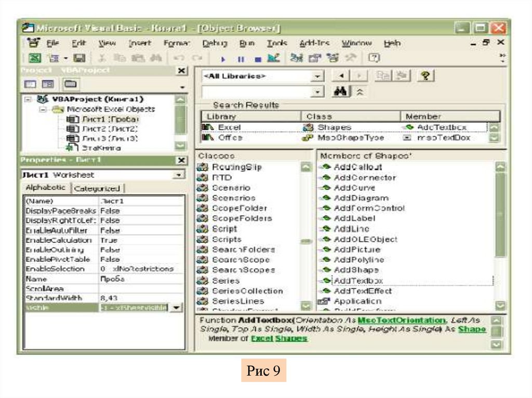
Task: Stop execution with the Reset icon
Action: (x=258, y=59)
